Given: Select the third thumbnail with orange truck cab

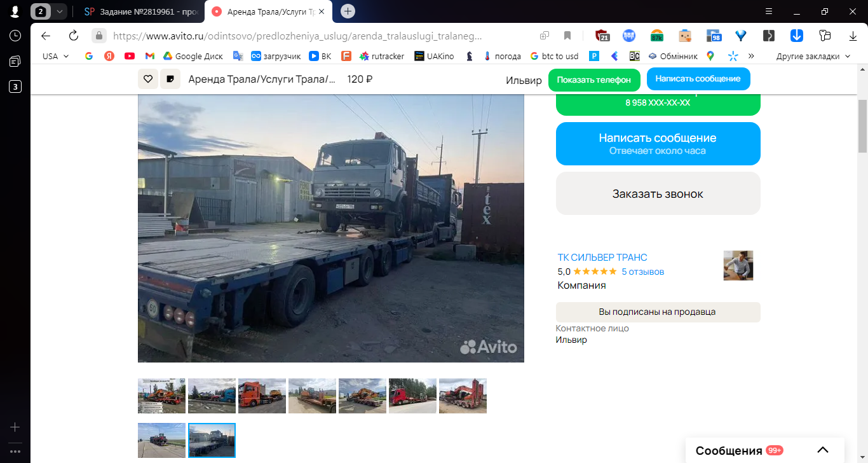Looking at the screenshot, I should (x=262, y=396).
